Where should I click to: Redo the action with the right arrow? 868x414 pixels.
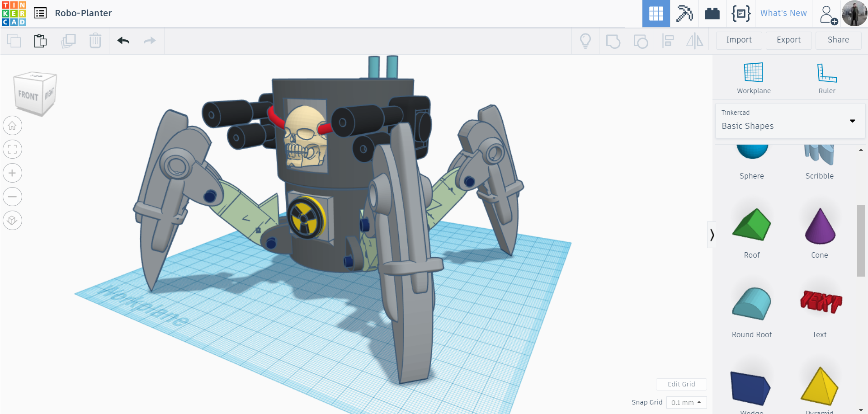(x=150, y=41)
